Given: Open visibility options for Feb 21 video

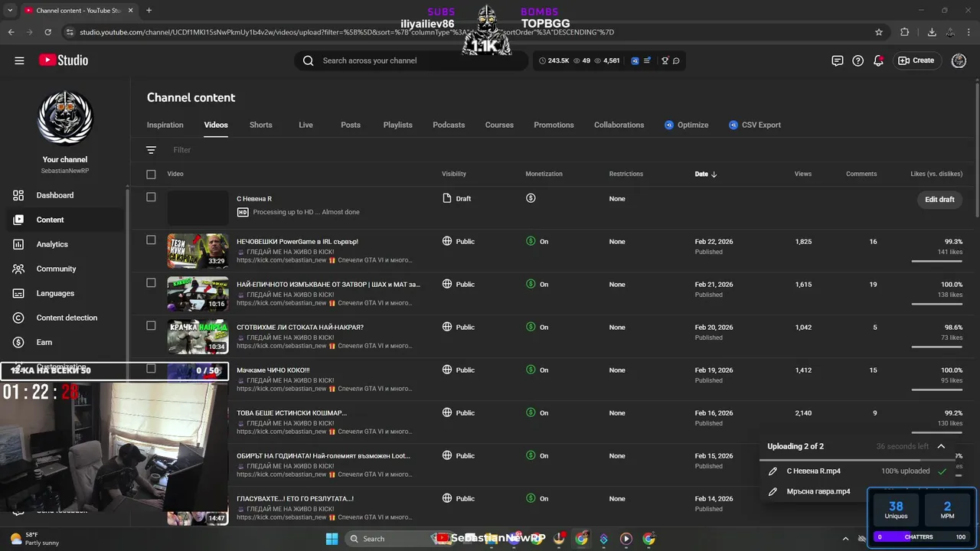Looking at the screenshot, I should pos(458,284).
